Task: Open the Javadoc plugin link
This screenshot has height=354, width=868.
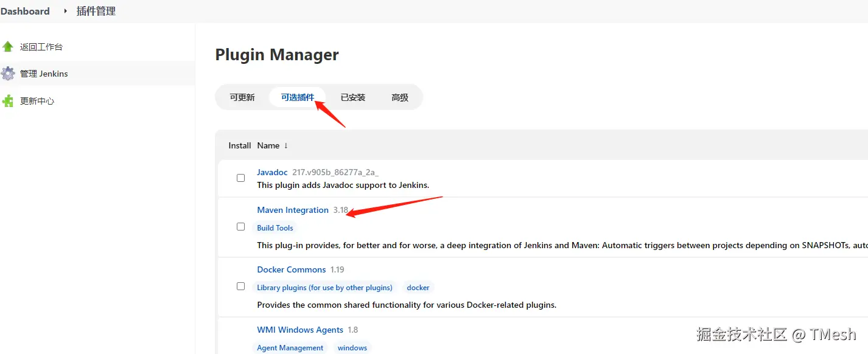Action: [272, 172]
